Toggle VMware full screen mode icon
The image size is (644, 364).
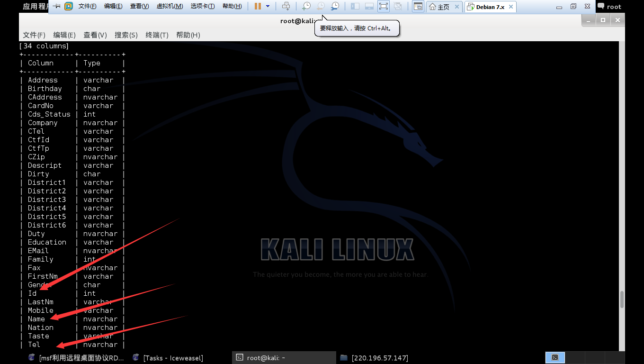[x=384, y=6]
